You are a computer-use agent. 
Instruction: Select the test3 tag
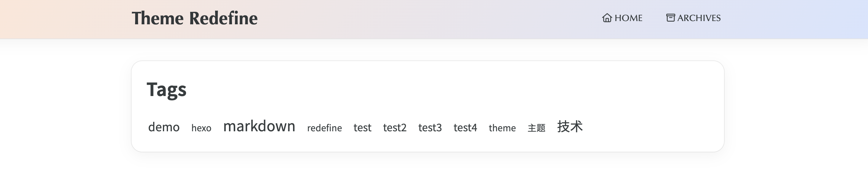[x=430, y=128]
